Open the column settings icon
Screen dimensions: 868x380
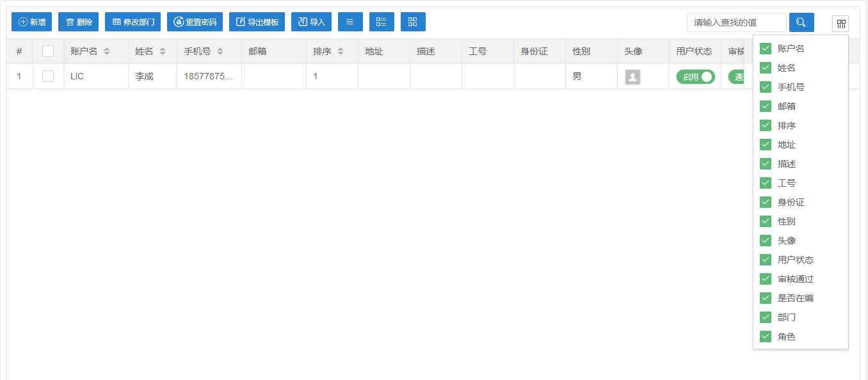(x=840, y=24)
